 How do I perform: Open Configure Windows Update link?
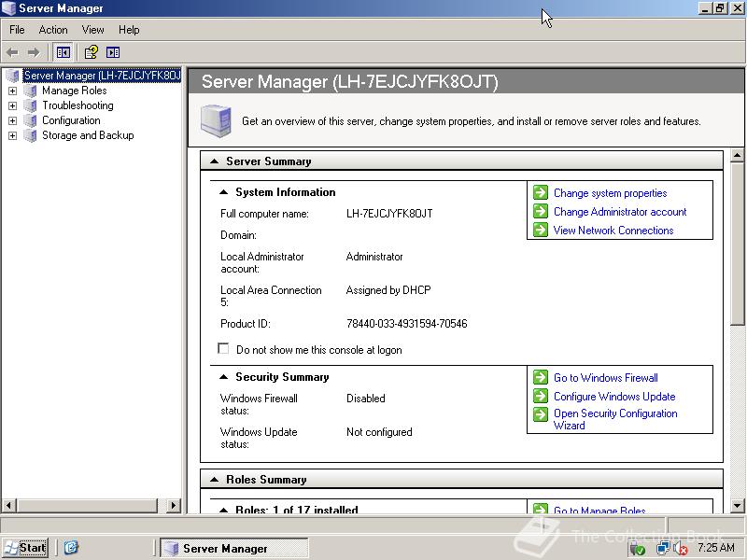(x=614, y=396)
